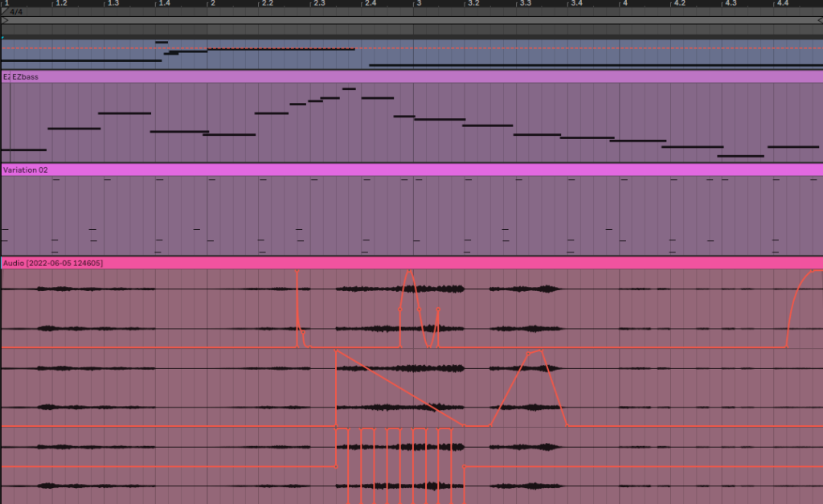Select the lowest MIDI note in EZbass
823x504 pixels.
pos(740,156)
